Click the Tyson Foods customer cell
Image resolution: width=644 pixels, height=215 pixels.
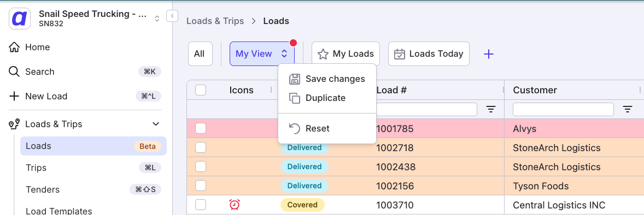(x=541, y=186)
